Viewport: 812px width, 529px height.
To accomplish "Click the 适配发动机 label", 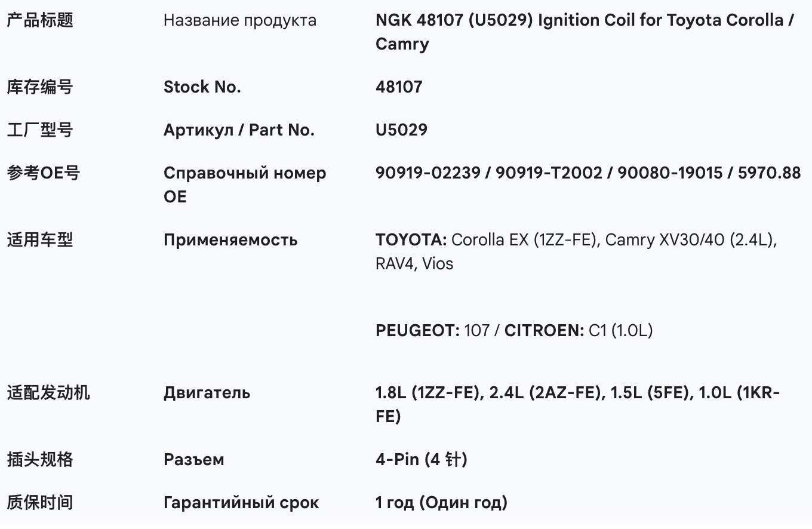I will click(x=48, y=393).
